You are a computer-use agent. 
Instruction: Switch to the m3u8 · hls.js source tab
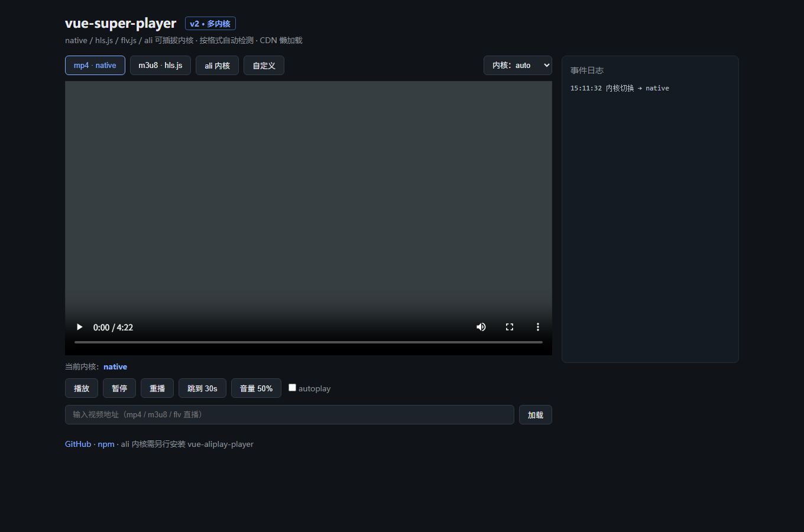coord(160,66)
